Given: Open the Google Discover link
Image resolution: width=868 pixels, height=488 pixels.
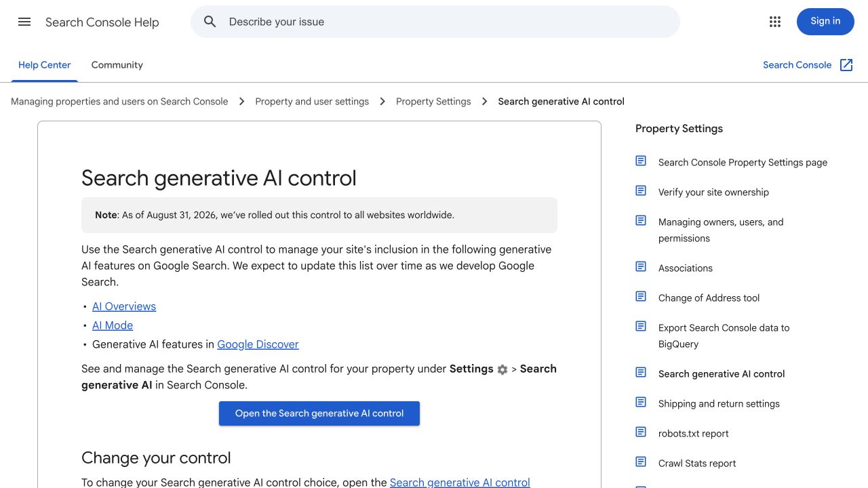Looking at the screenshot, I should [258, 344].
